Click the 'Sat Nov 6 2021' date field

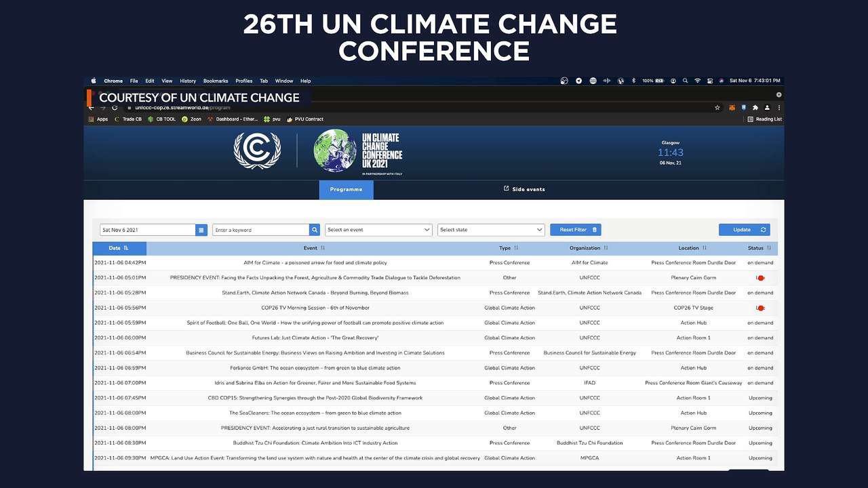148,230
